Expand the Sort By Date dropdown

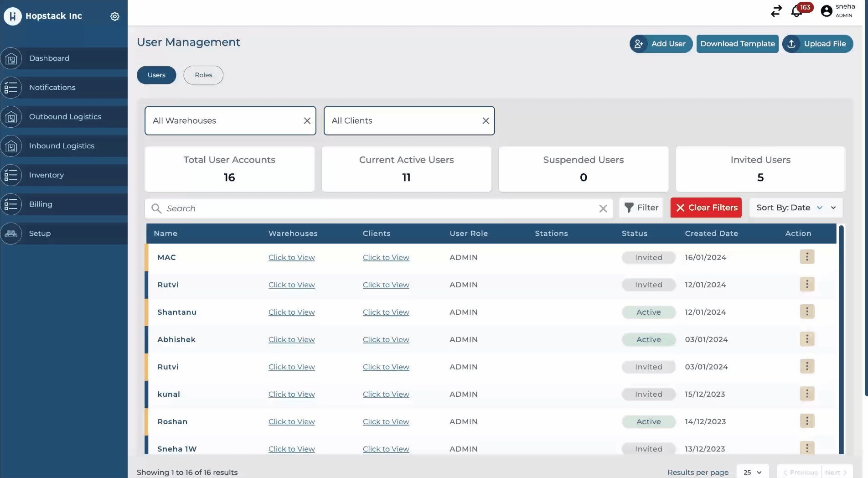[x=796, y=208]
